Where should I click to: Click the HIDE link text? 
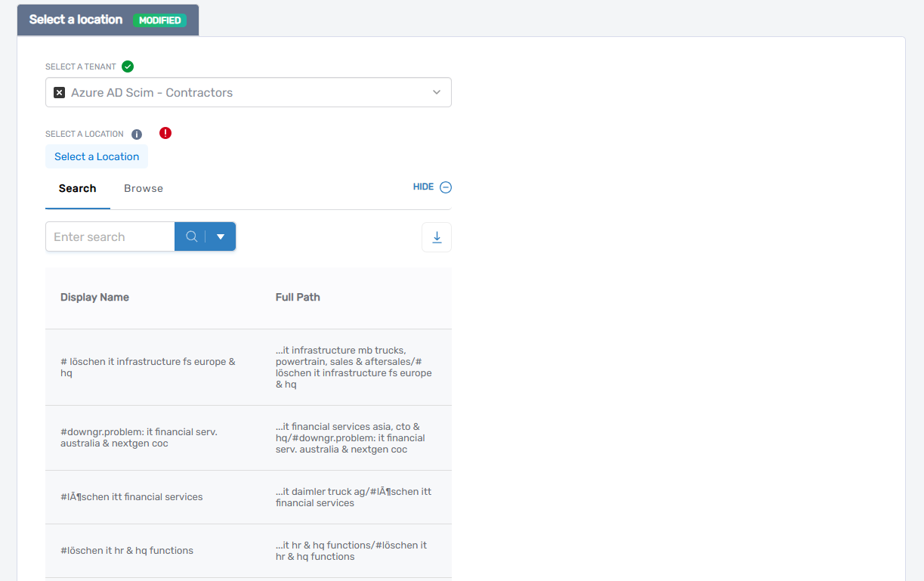[423, 187]
